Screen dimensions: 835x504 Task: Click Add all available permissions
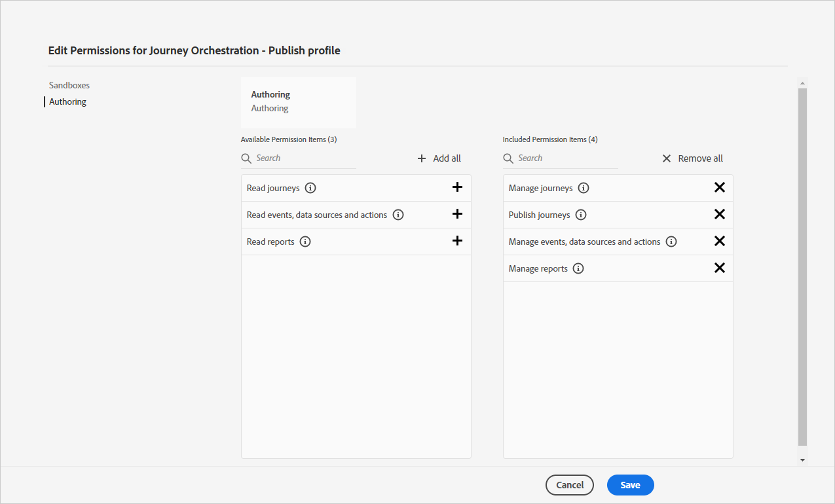pyautogui.click(x=439, y=158)
